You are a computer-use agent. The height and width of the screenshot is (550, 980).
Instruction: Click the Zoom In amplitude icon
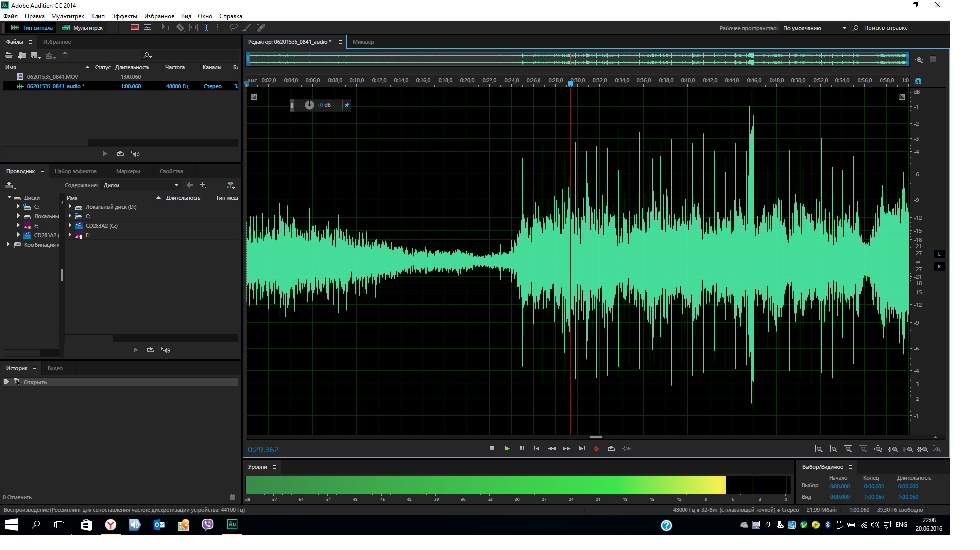[x=819, y=449]
